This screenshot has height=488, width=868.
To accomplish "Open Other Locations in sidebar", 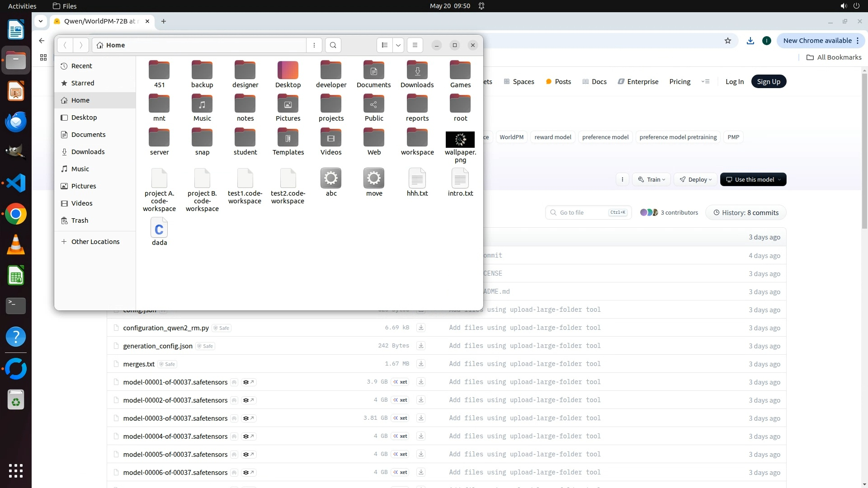I will click(95, 242).
